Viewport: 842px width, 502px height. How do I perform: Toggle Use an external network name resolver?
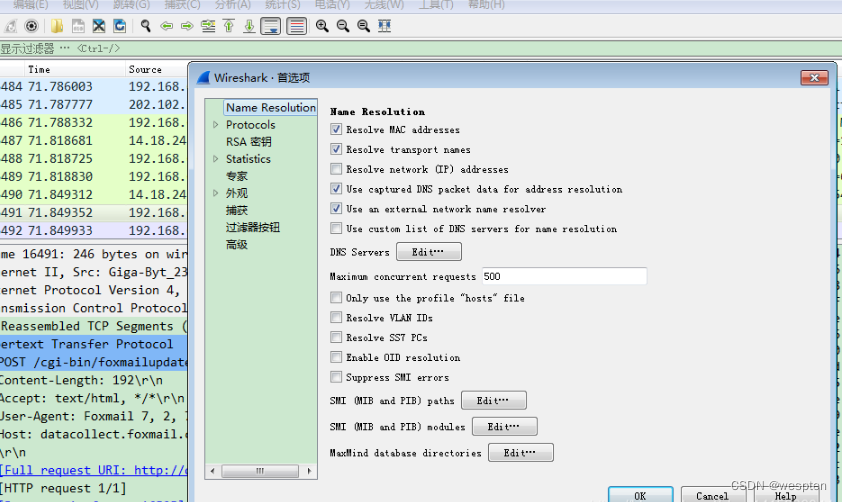[x=336, y=209]
